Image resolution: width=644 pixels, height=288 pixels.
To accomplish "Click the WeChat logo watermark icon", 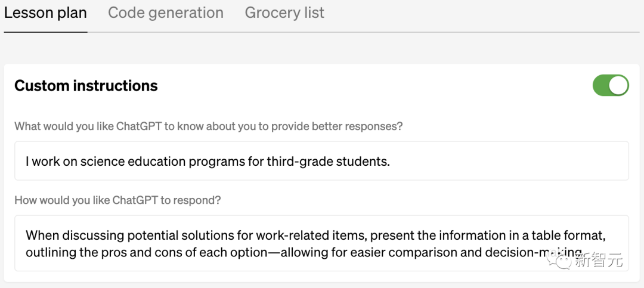I will tap(562, 260).
